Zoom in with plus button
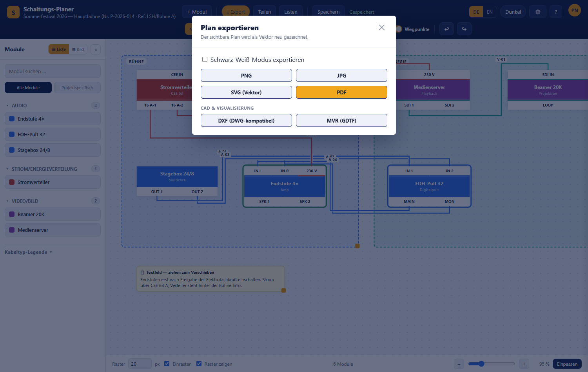The width and height of the screenshot is (588, 372). pos(524,364)
